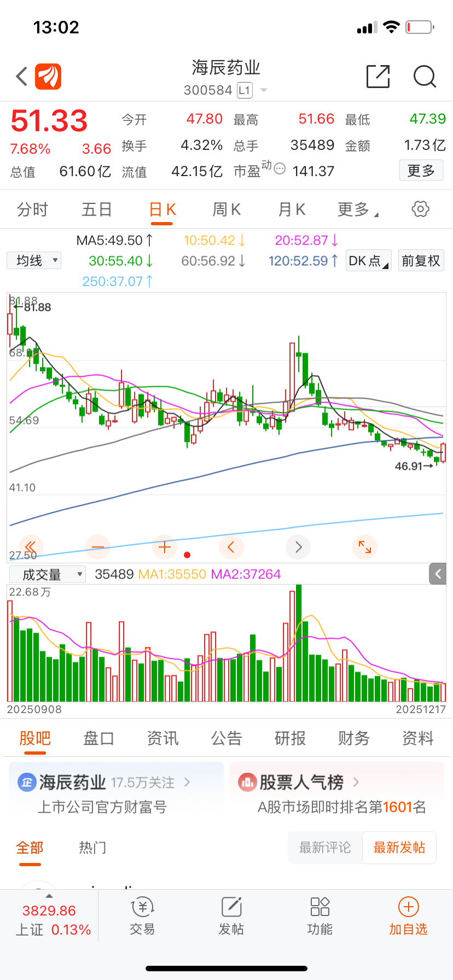Zoom out chart with minus button
The image size is (453, 980).
pyautogui.click(x=98, y=547)
